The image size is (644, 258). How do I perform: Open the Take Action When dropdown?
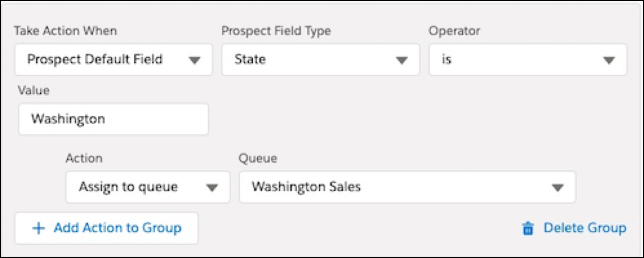click(x=113, y=59)
